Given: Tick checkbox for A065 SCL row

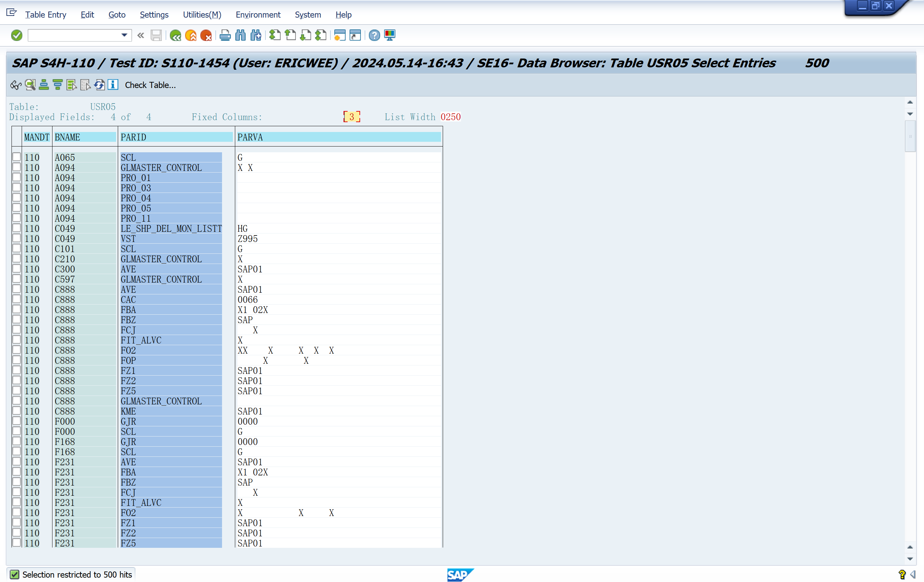Looking at the screenshot, I should (17, 157).
